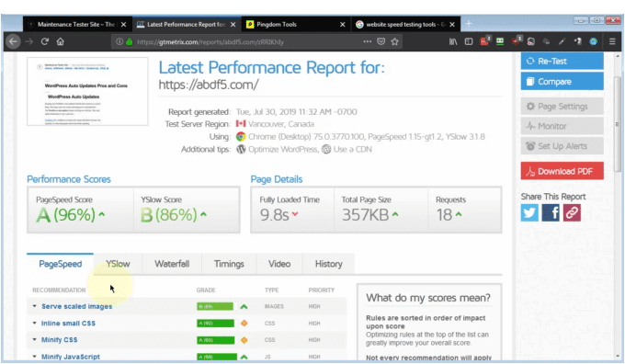
Task: Click the Re-Test button
Action: point(562,61)
